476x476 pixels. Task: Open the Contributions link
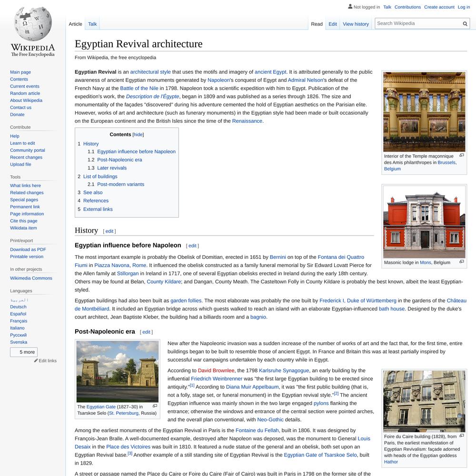point(407,7)
